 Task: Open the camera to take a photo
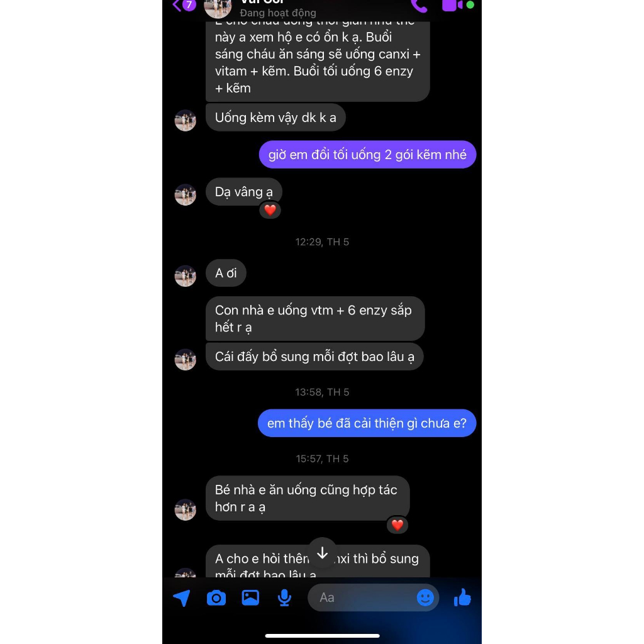(x=216, y=597)
